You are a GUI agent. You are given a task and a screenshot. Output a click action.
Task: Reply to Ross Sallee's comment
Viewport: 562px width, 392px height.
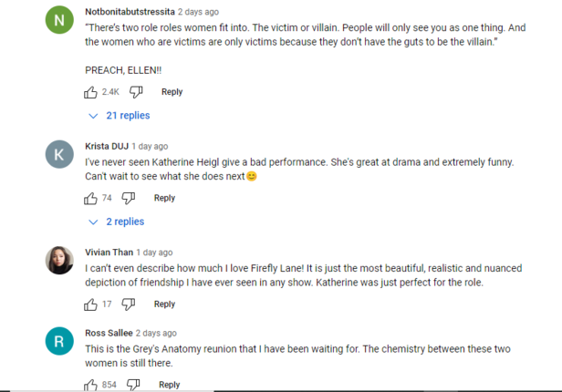tap(169, 385)
